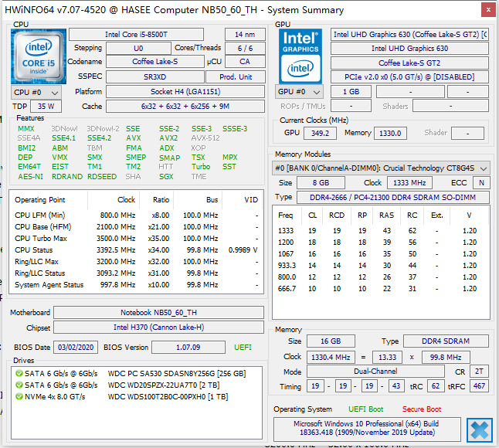This screenshot has width=499, height=448.
Task: Click the GPU memory 1 GB field
Action: 351,92
